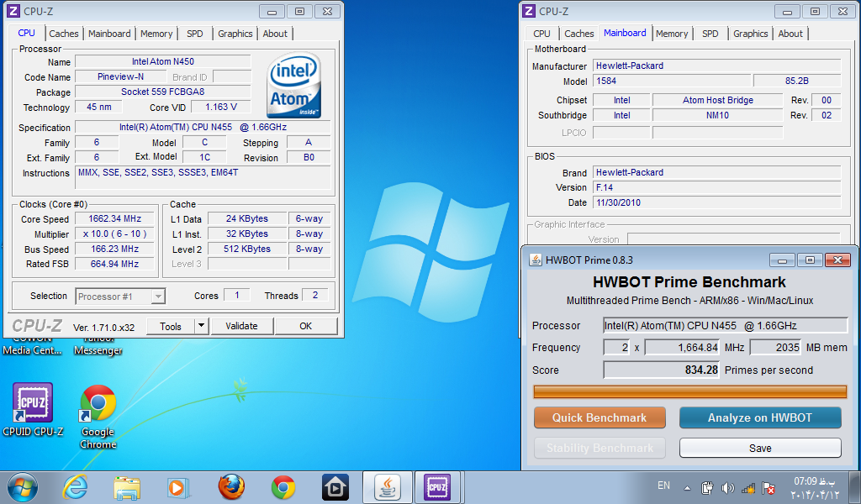
Task: Launch Internet Explorer from the taskbar
Action: coord(75,487)
